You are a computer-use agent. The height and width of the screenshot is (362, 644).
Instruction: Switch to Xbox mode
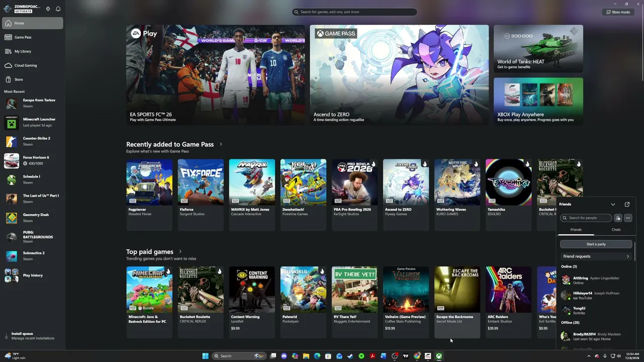[x=618, y=12]
